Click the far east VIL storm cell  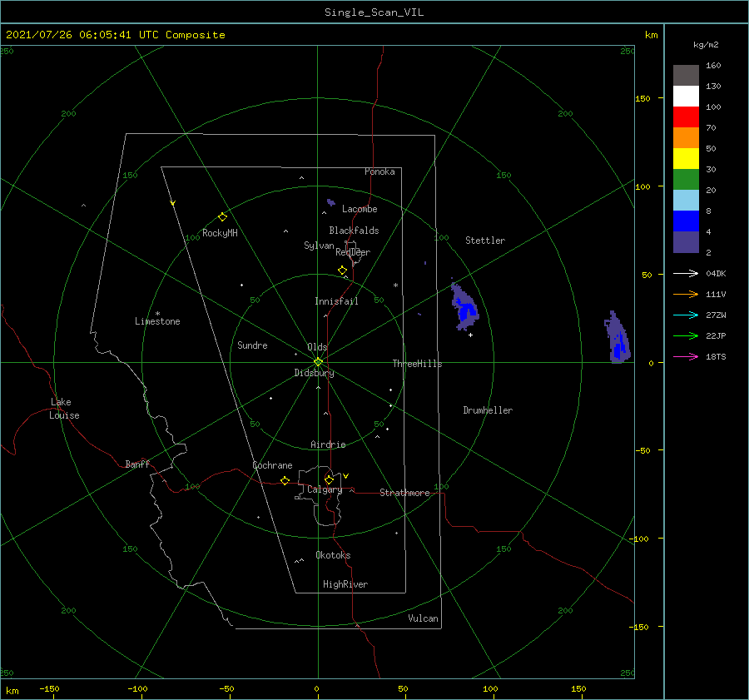coord(618,338)
